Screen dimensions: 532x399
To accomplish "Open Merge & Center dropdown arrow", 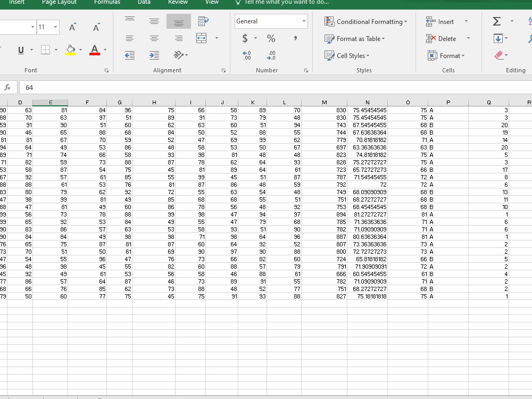I will pyautogui.click(x=217, y=38).
